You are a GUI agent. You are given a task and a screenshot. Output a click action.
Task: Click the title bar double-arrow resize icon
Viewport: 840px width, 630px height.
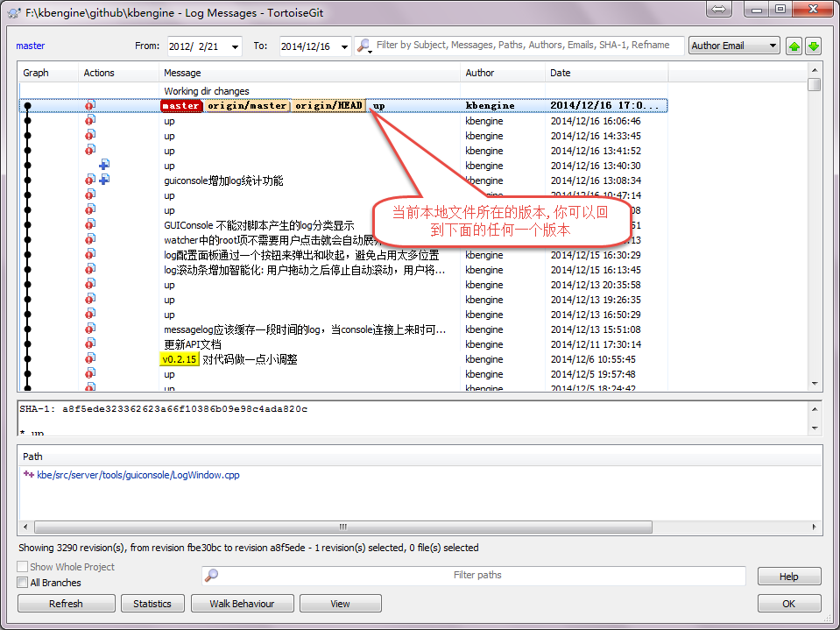click(x=719, y=9)
